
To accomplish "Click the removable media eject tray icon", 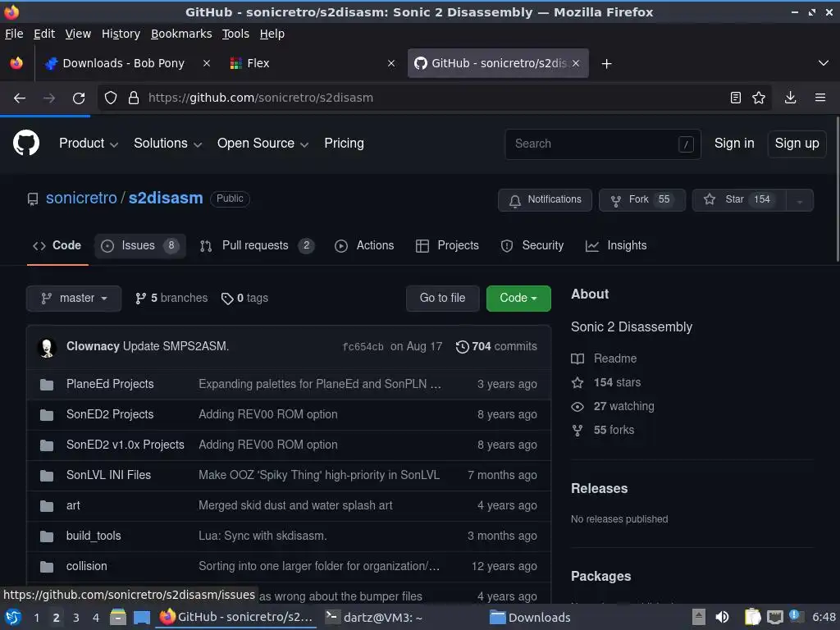I will tap(698, 617).
